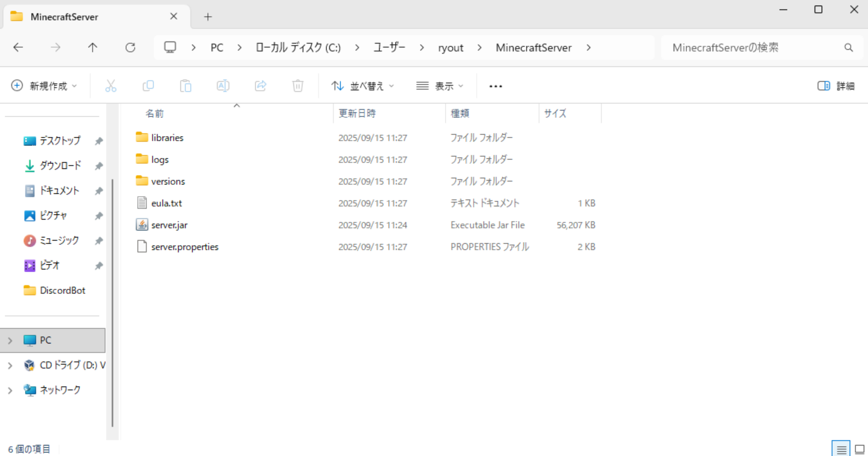The height and width of the screenshot is (456, 868).
Task: Click the Share icon in toolbar
Action: coord(260,86)
